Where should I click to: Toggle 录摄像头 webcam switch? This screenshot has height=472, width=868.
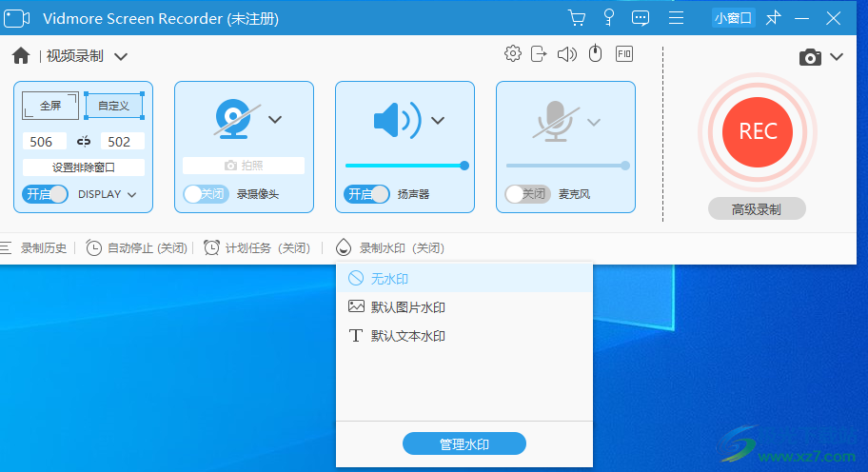206,194
